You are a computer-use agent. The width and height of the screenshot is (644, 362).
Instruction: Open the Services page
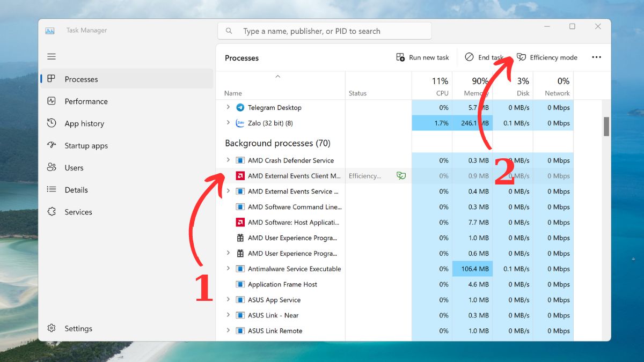pos(127,212)
